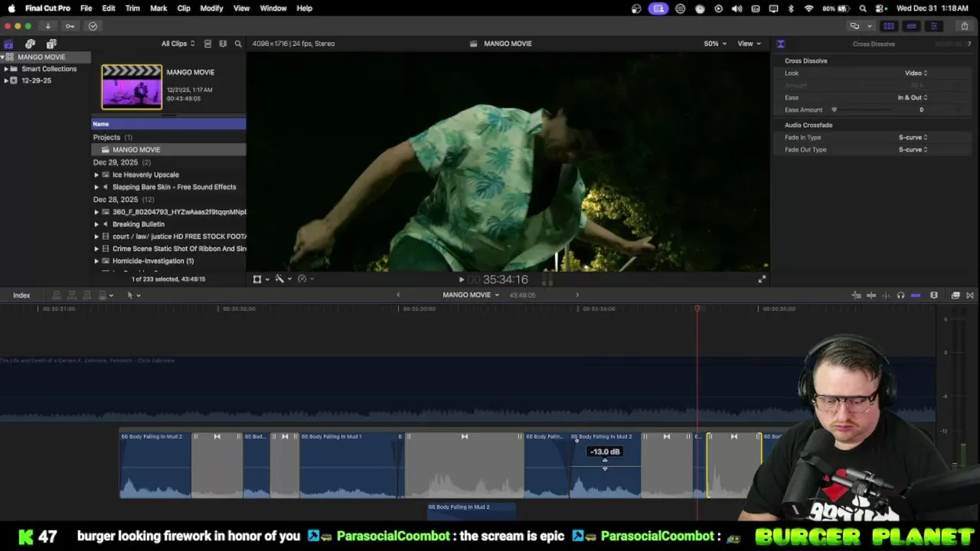
Task: Click Ease Amount value field 0
Action: point(921,109)
